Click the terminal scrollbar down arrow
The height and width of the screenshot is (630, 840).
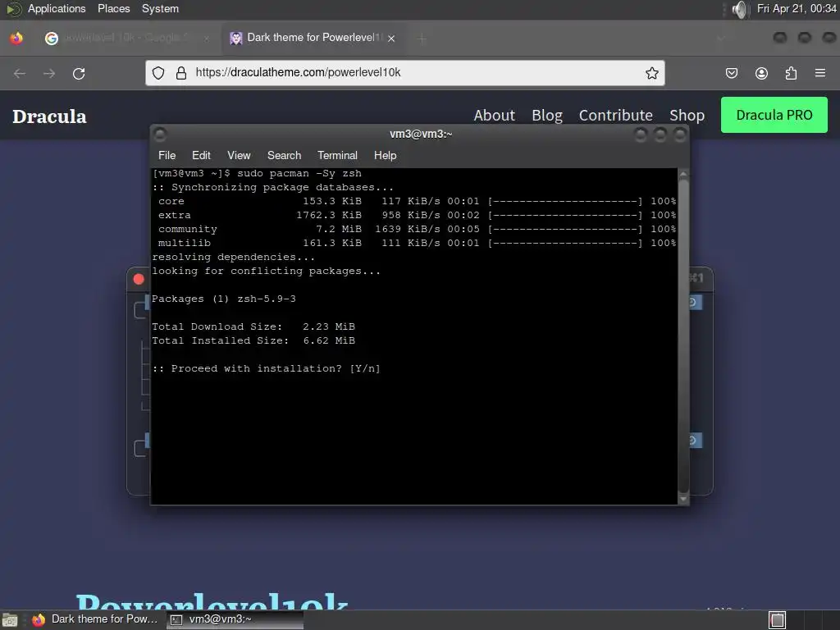coord(683,499)
